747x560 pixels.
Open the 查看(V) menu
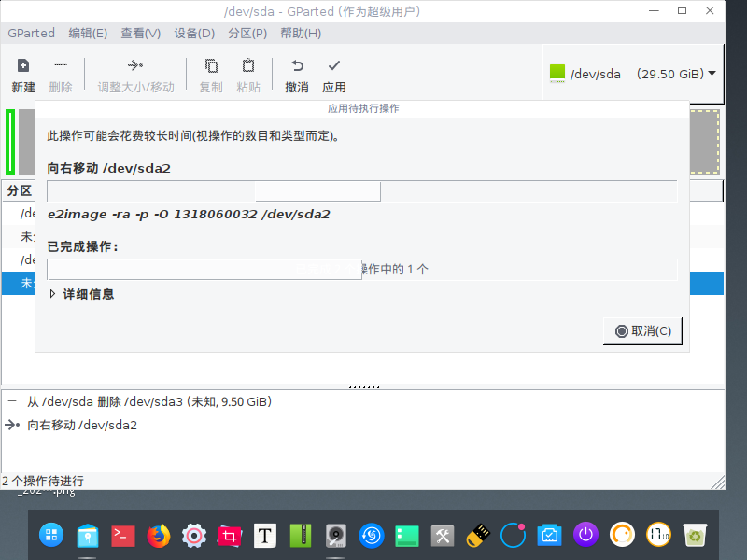pos(141,34)
